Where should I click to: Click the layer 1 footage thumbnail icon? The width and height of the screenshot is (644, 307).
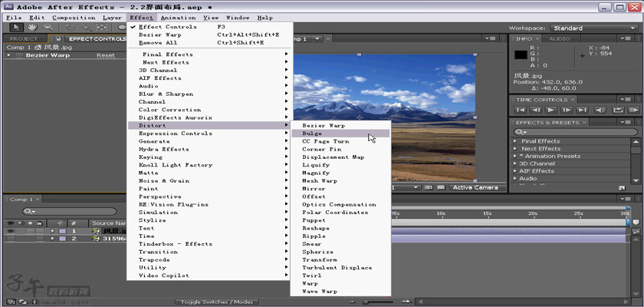click(x=96, y=231)
